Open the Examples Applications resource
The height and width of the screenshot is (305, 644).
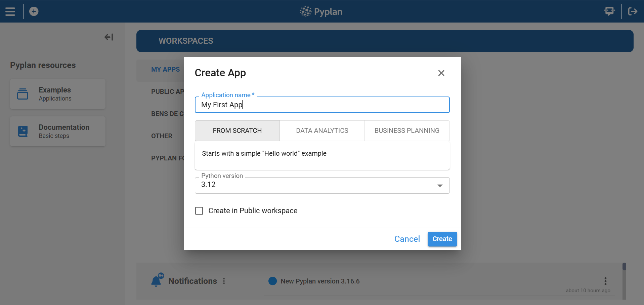coord(57,94)
